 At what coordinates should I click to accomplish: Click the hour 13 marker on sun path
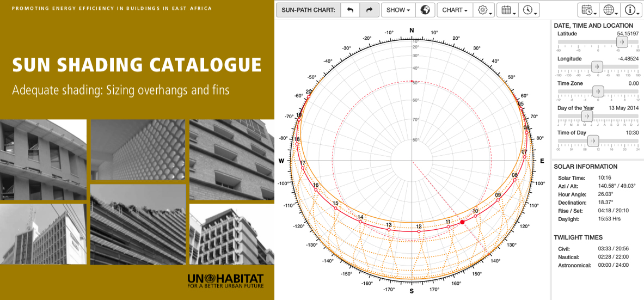[389, 230]
